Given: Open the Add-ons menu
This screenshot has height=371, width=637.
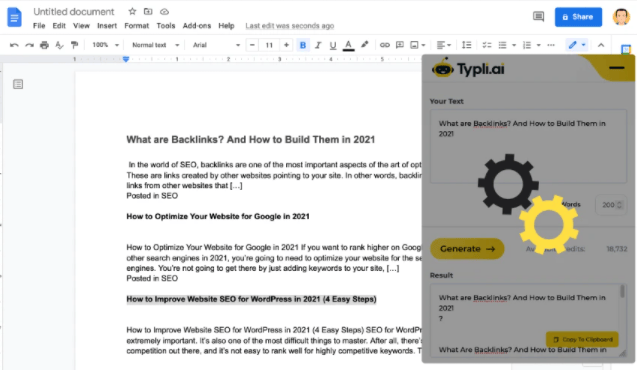Looking at the screenshot, I should (197, 26).
